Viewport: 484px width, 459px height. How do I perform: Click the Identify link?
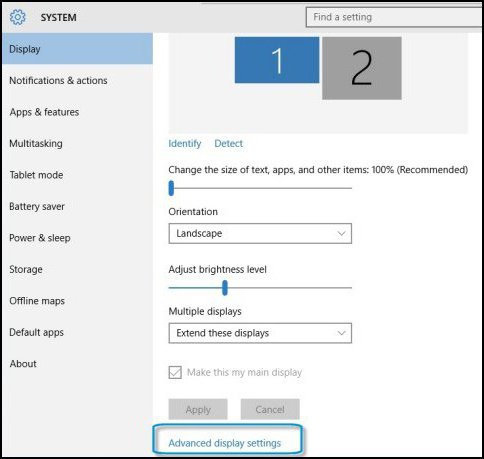(185, 144)
